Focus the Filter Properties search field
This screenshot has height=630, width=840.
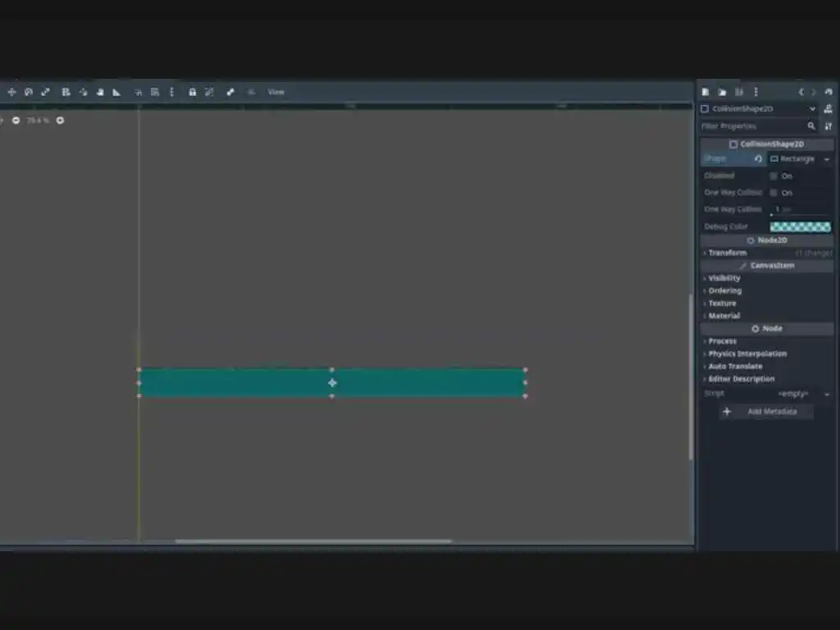759,126
